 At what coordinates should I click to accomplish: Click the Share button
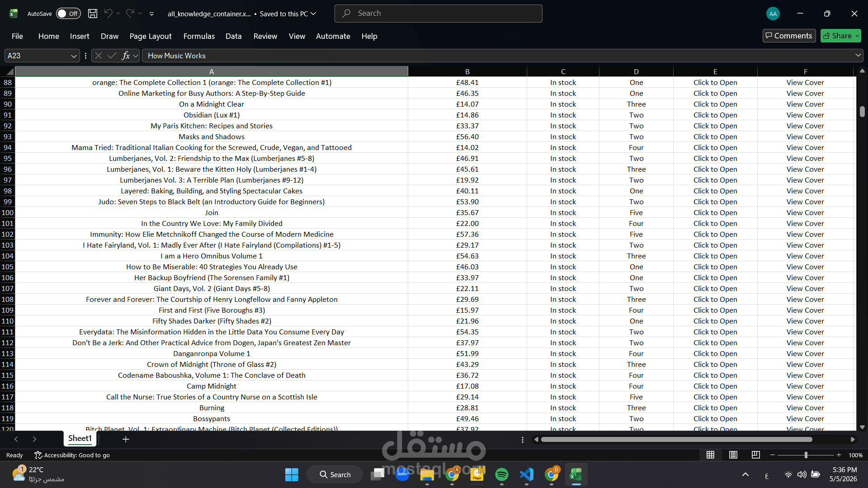[840, 36]
